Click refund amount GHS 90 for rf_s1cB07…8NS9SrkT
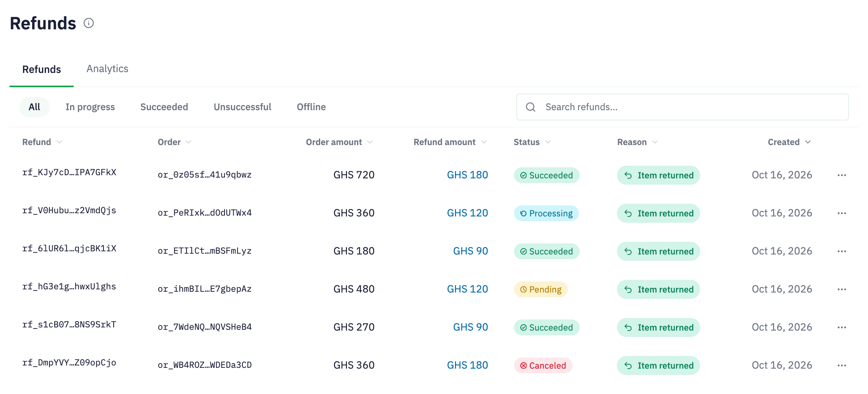This screenshot has width=868, height=394. coord(470,327)
